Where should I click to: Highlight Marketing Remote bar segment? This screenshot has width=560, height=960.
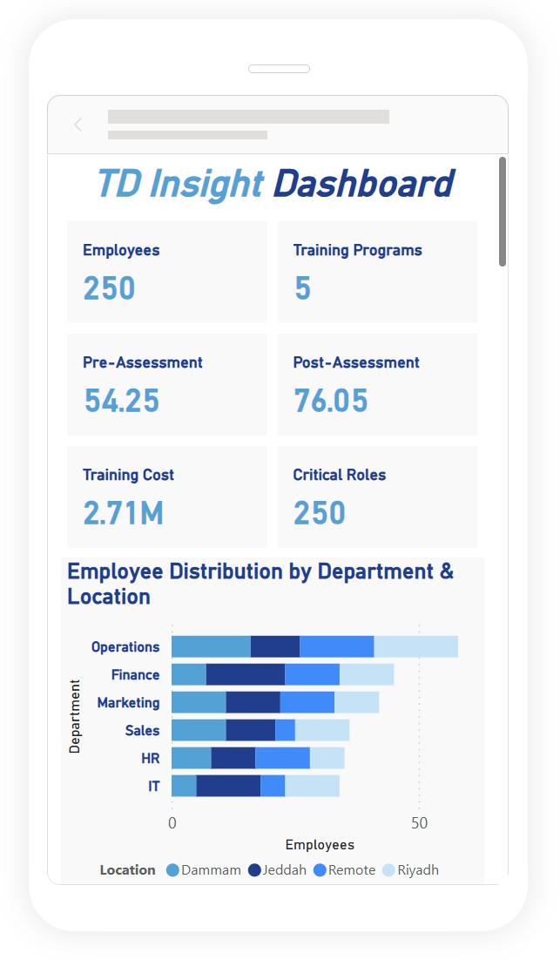pyautogui.click(x=307, y=702)
